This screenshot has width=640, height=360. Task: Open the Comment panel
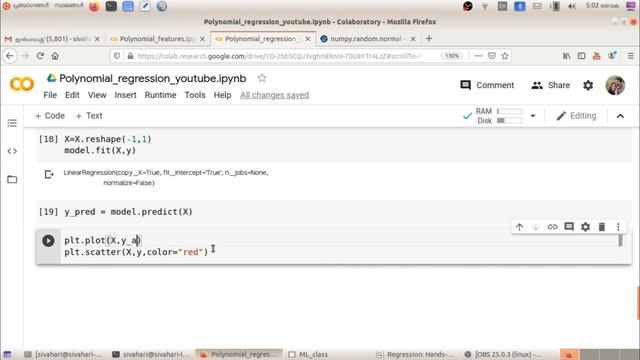487,85
